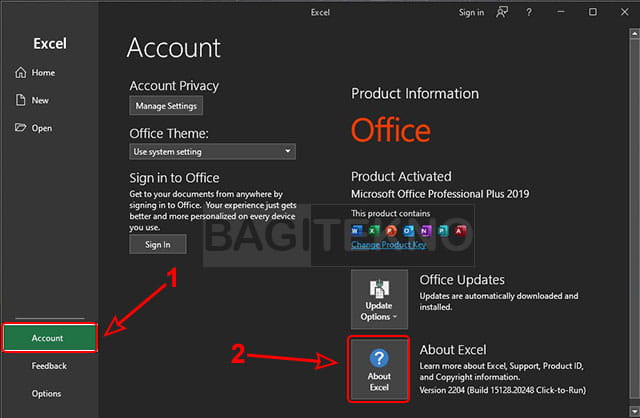Click the Outlook app icon
The width and height of the screenshot is (640, 418).
pos(408,231)
